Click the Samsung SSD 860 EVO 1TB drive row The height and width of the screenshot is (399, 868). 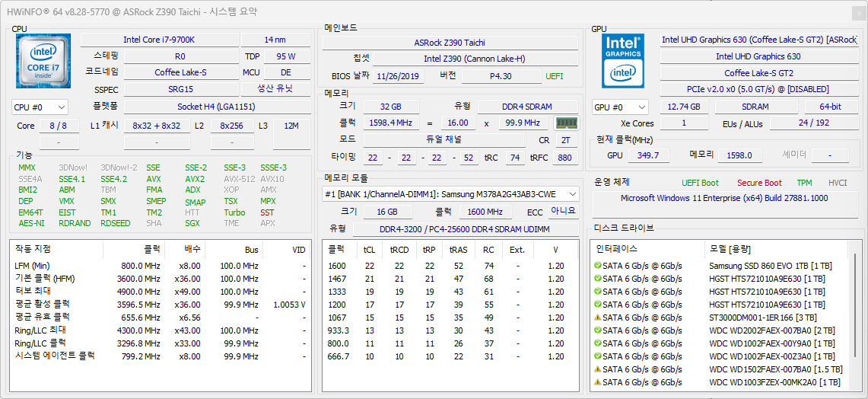[720, 266]
